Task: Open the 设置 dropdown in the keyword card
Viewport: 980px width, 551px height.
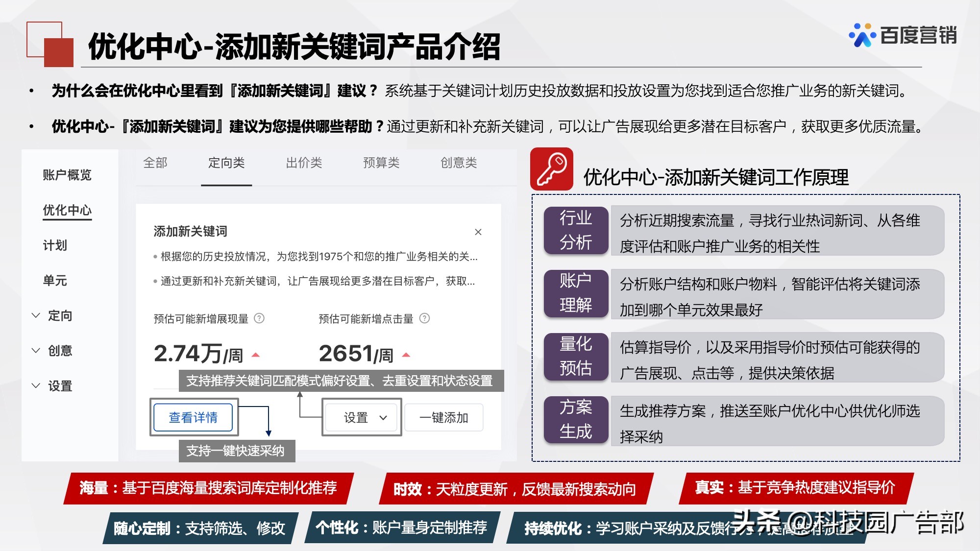Action: click(362, 417)
